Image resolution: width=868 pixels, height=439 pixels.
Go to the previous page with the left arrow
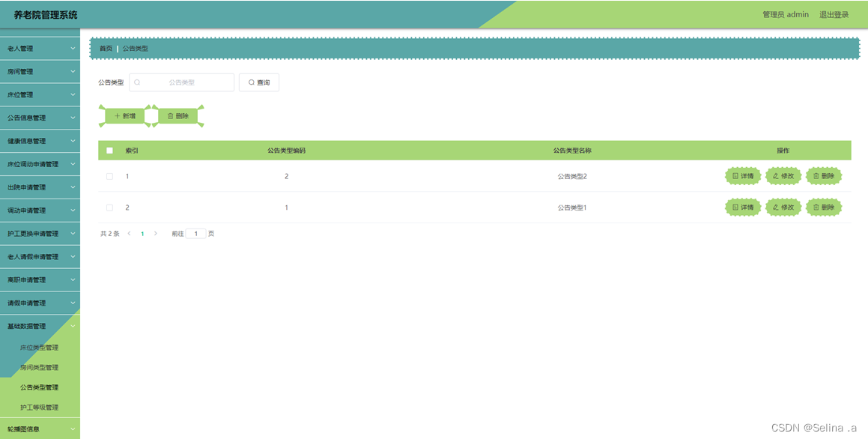tap(129, 234)
